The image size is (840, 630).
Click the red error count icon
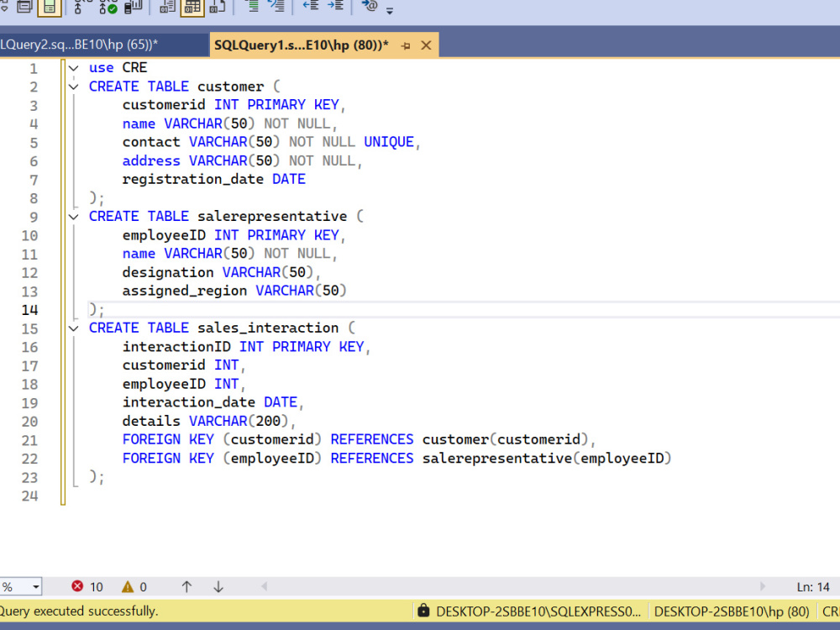click(77, 586)
